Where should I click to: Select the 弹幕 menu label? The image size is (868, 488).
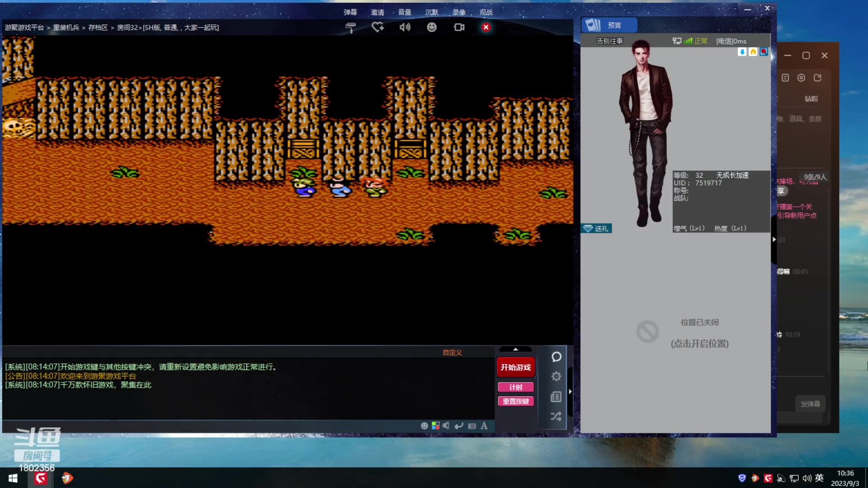point(350,13)
